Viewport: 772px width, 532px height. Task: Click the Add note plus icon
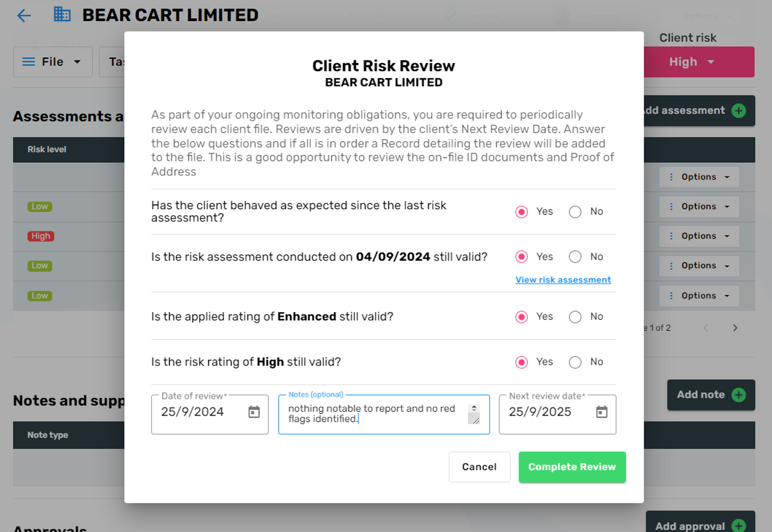[739, 395]
